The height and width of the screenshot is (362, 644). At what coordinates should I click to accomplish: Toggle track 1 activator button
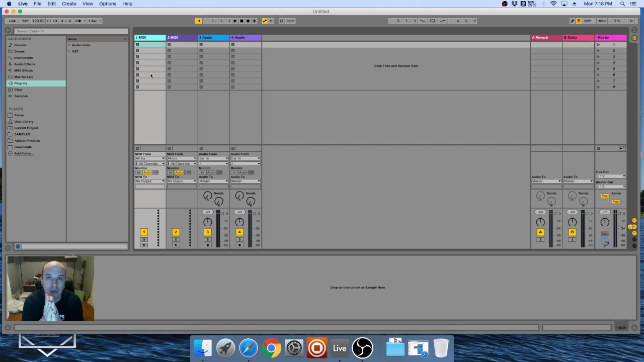point(144,232)
